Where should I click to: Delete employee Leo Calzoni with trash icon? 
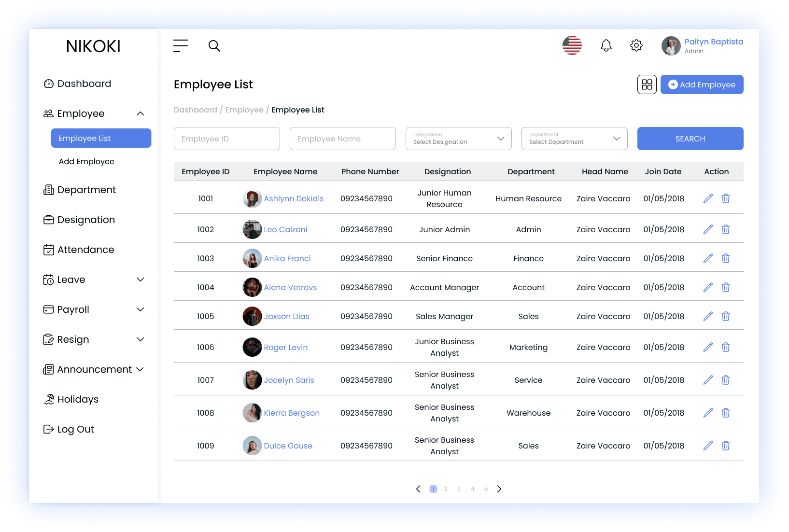pos(725,229)
